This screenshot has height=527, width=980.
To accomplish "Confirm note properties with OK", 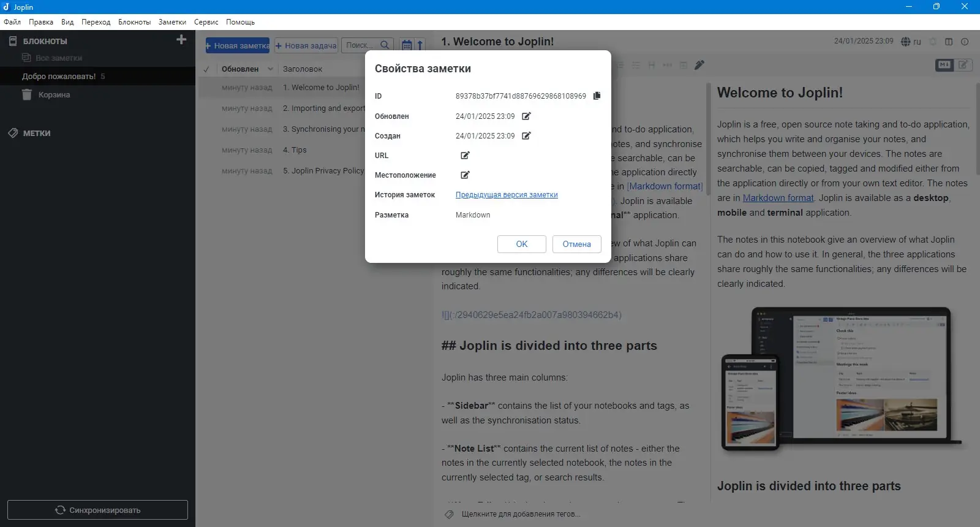I will 522,244.
